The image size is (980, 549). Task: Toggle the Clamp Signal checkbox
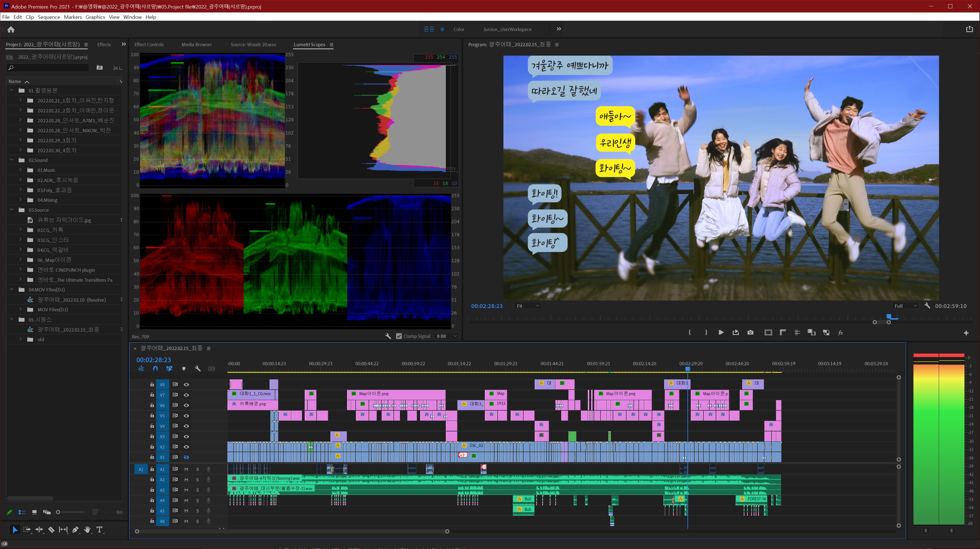(x=399, y=336)
